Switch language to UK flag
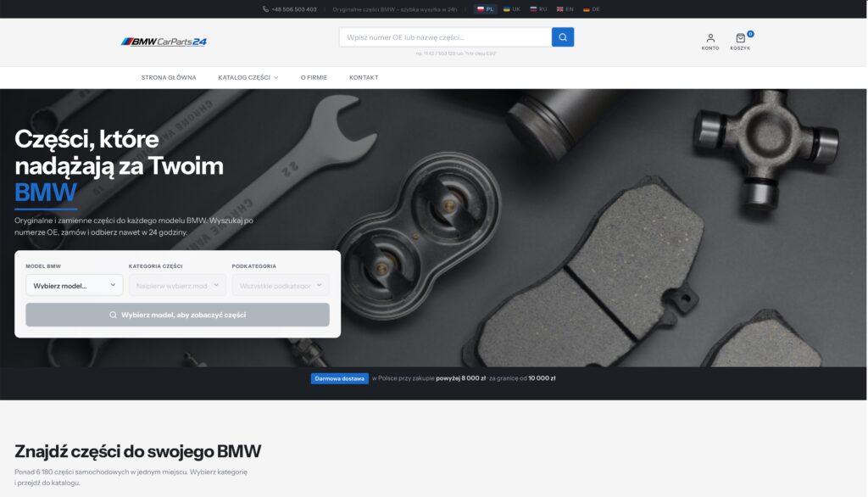 pos(511,8)
